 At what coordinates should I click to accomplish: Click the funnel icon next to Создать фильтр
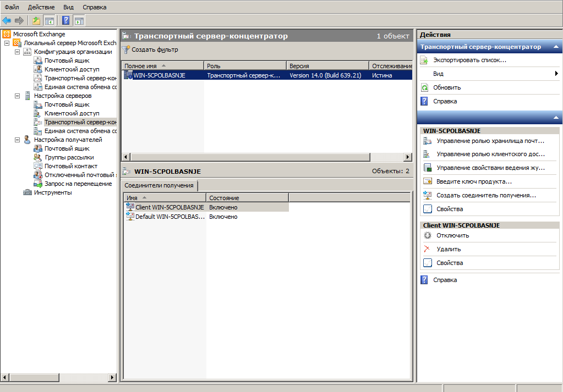(125, 49)
